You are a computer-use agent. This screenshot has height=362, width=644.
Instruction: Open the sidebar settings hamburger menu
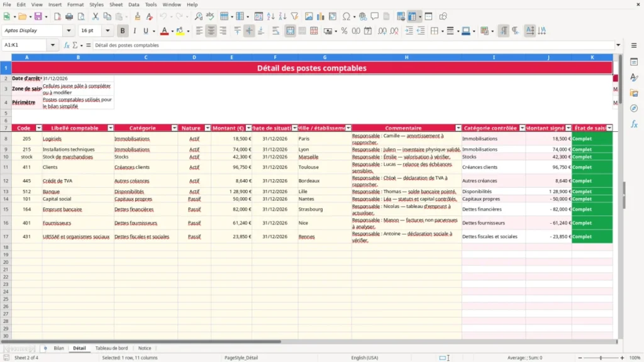click(x=634, y=45)
